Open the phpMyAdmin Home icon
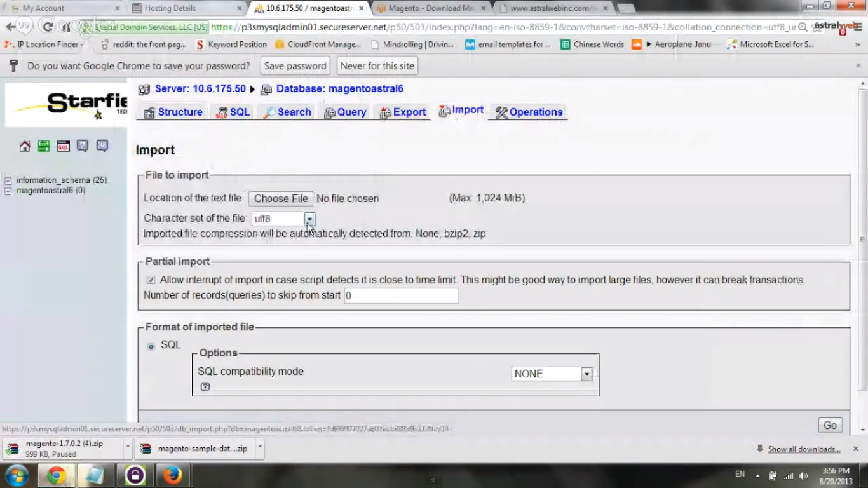Image resolution: width=868 pixels, height=488 pixels. click(x=25, y=146)
